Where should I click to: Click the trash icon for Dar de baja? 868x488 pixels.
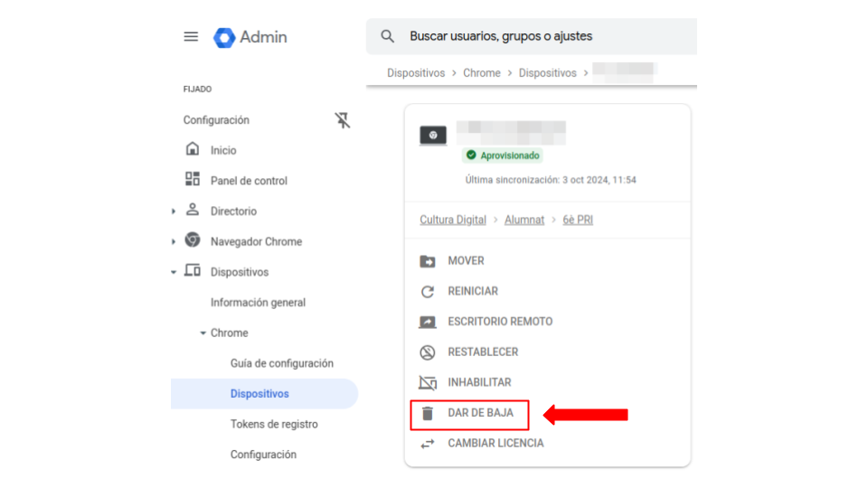point(428,413)
